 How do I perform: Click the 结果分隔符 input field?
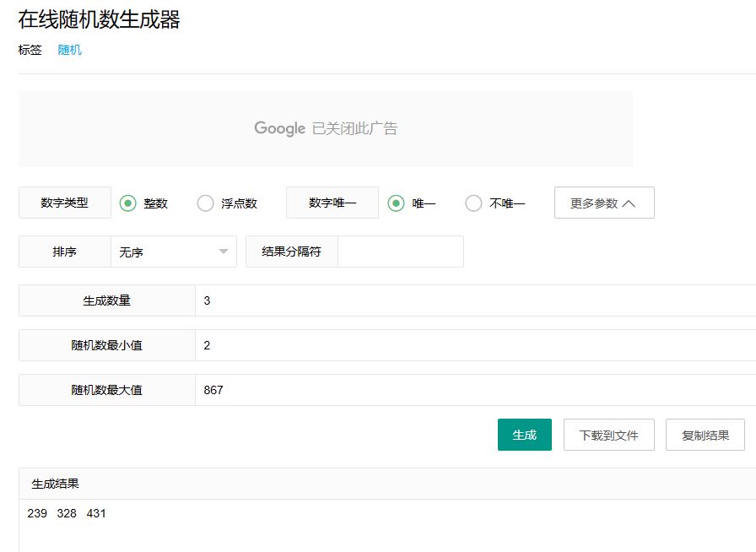click(400, 252)
